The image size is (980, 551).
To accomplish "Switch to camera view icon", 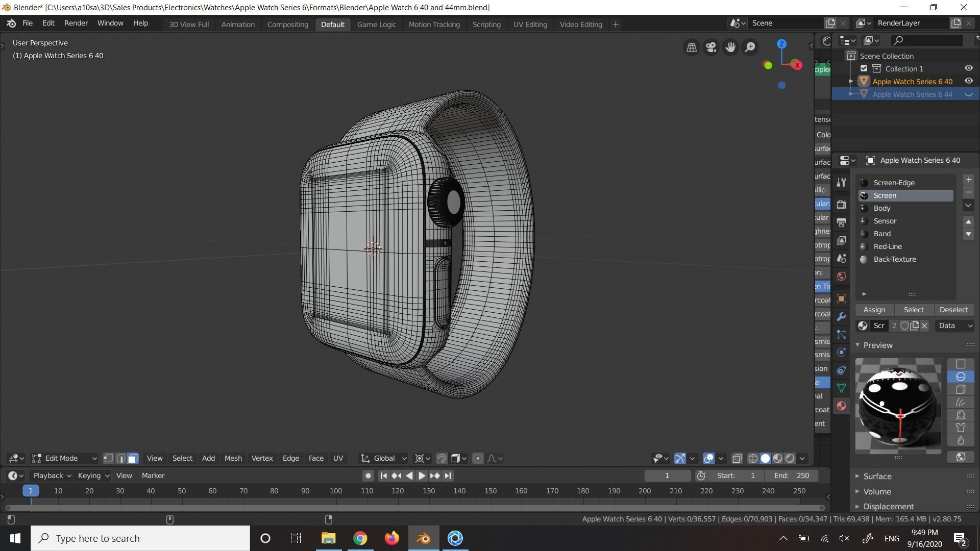I will point(711,47).
